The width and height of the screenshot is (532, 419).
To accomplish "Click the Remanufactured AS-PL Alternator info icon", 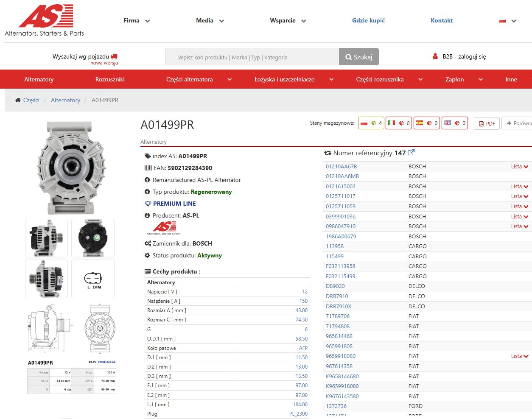I will (147, 180).
